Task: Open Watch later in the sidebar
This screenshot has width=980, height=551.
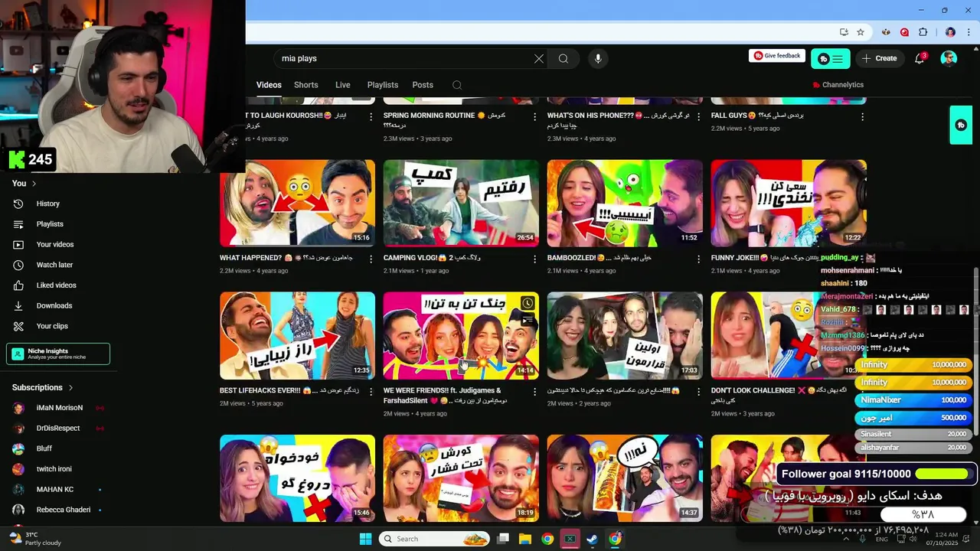Action: (54, 265)
